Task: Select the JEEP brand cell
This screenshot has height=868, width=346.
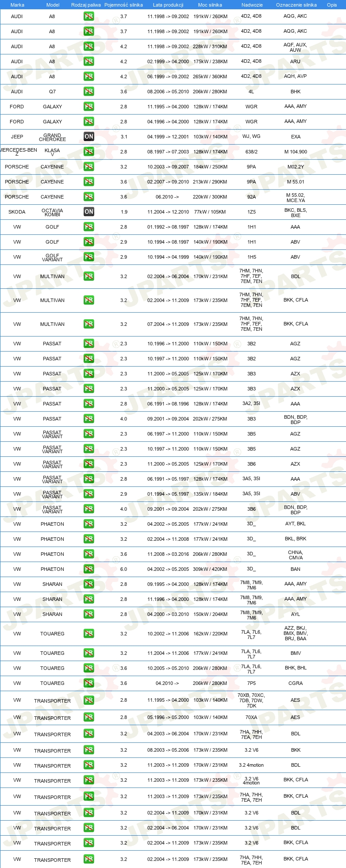Action: click(x=17, y=137)
